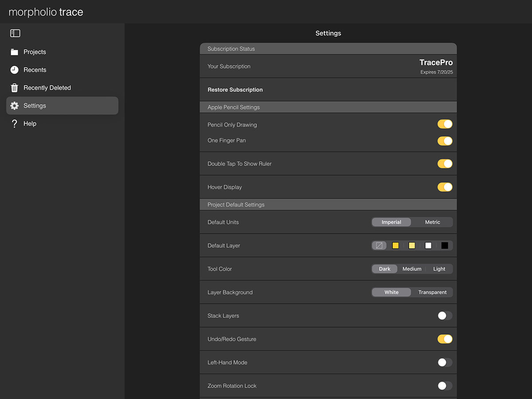Image resolution: width=532 pixels, height=399 pixels.
Task: Click the Help question mark icon
Action: 15,124
